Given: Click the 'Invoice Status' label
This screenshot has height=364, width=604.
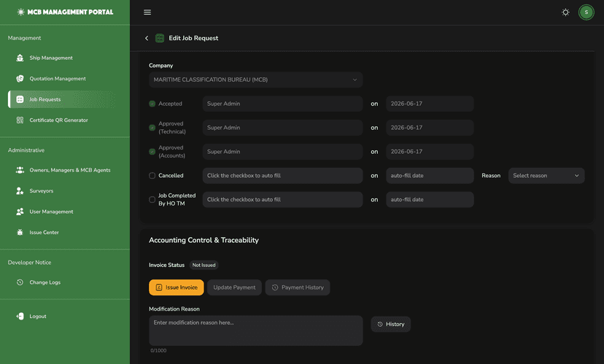Looking at the screenshot, I should coord(167,265).
